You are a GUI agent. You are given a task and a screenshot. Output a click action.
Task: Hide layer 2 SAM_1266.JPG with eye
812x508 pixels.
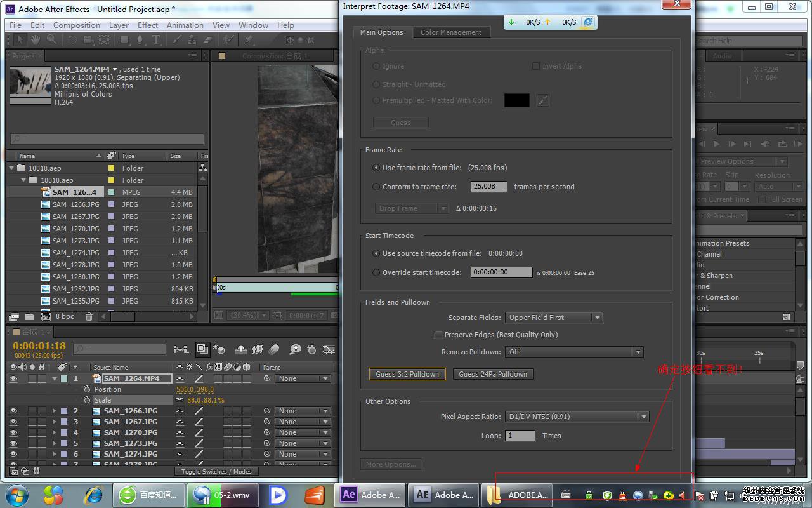[x=13, y=411]
